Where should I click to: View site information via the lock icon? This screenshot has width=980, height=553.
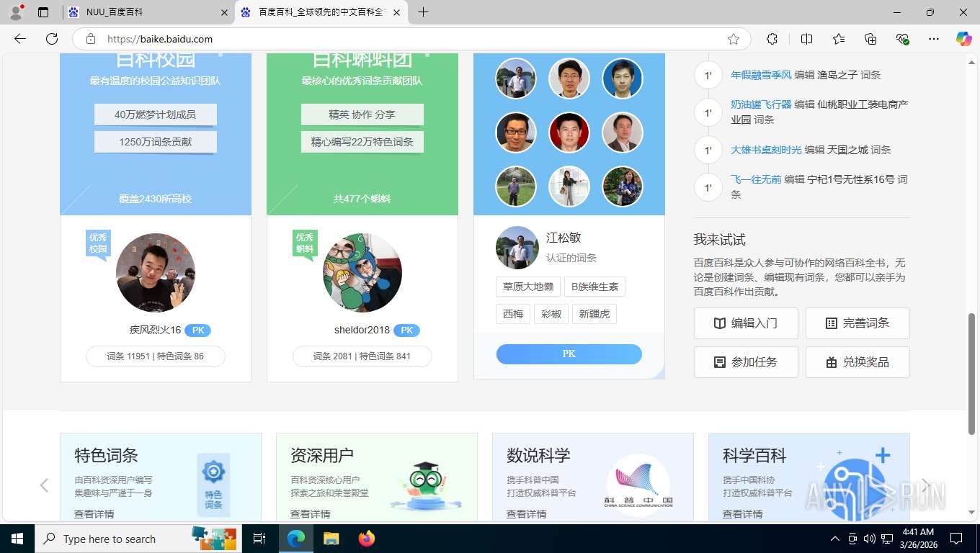coord(90,39)
